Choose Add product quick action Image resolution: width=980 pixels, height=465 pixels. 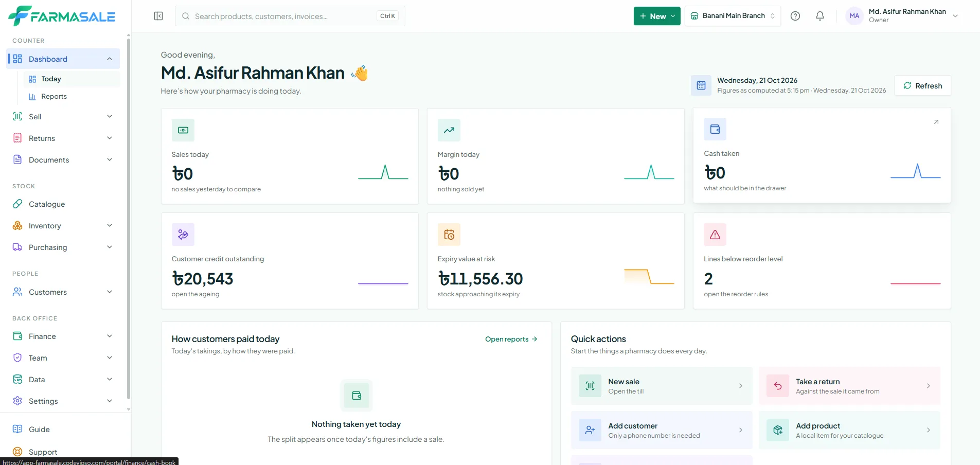pos(849,430)
